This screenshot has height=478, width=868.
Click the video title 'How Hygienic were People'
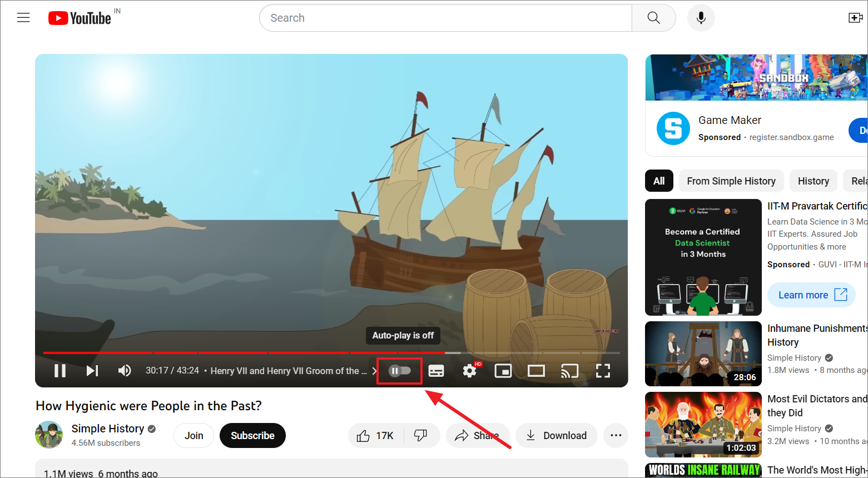(x=148, y=406)
